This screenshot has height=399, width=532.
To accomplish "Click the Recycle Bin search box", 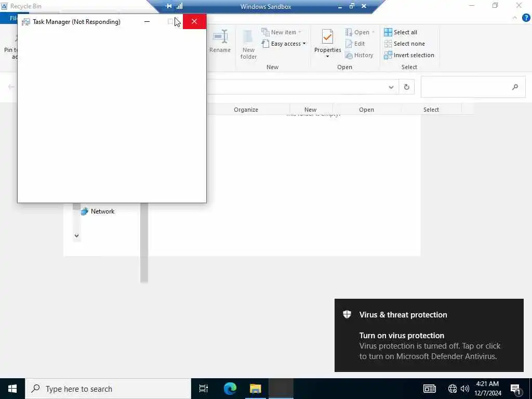I will point(473,87).
